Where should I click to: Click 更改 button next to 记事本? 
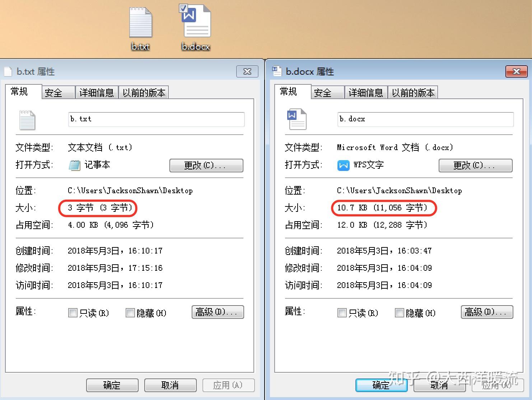206,165
